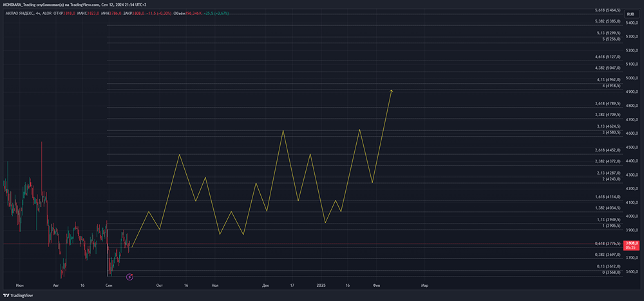Click the 3600,0 price scale tick
644x301 pixels.
pyautogui.click(x=631, y=272)
